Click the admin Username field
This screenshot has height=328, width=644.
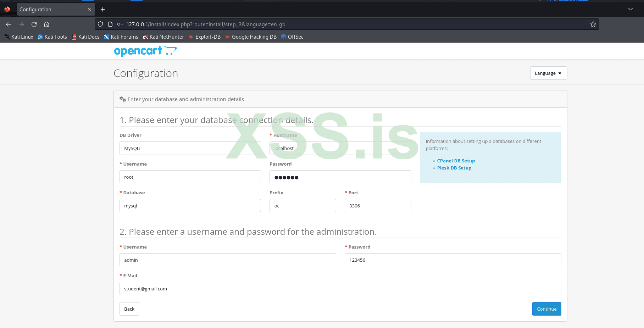pos(228,260)
